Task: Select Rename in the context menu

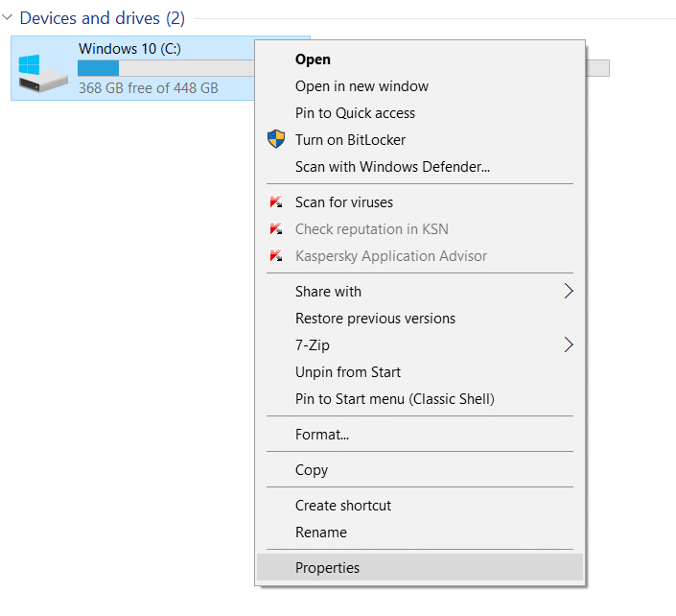Action: (419, 532)
